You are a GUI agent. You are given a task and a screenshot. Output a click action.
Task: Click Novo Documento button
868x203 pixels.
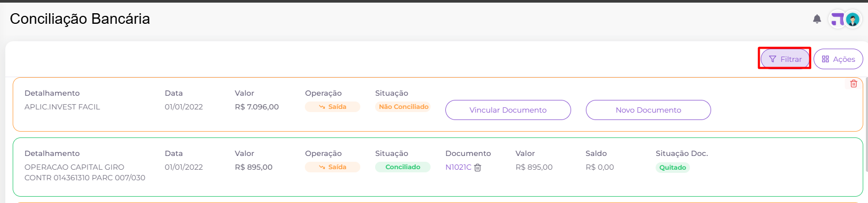click(648, 110)
